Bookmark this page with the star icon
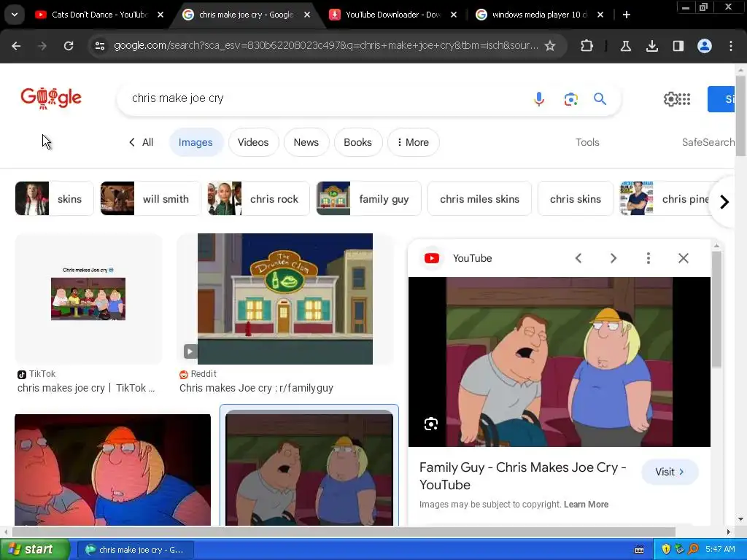The height and width of the screenshot is (560, 747). 550,46
